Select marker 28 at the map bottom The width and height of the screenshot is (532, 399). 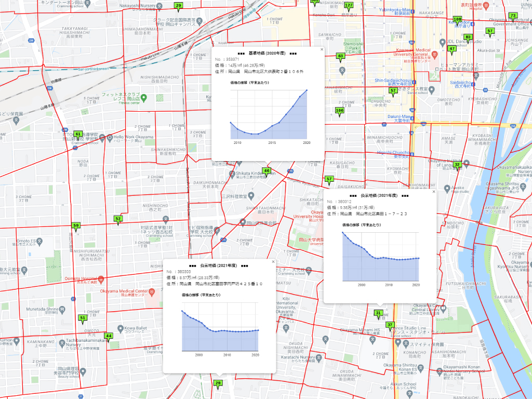coord(218,383)
